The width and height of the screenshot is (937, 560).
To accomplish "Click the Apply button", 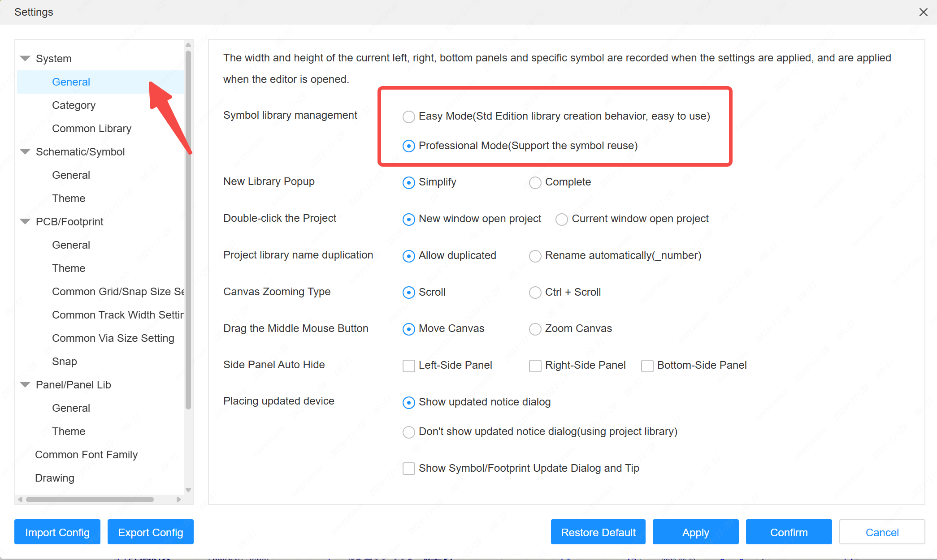I will click(695, 532).
